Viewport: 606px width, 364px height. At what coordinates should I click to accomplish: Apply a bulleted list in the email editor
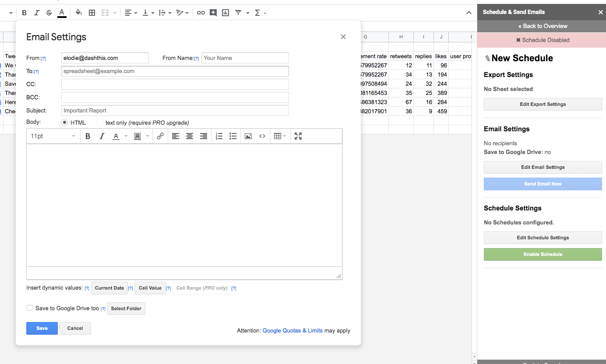coord(233,136)
